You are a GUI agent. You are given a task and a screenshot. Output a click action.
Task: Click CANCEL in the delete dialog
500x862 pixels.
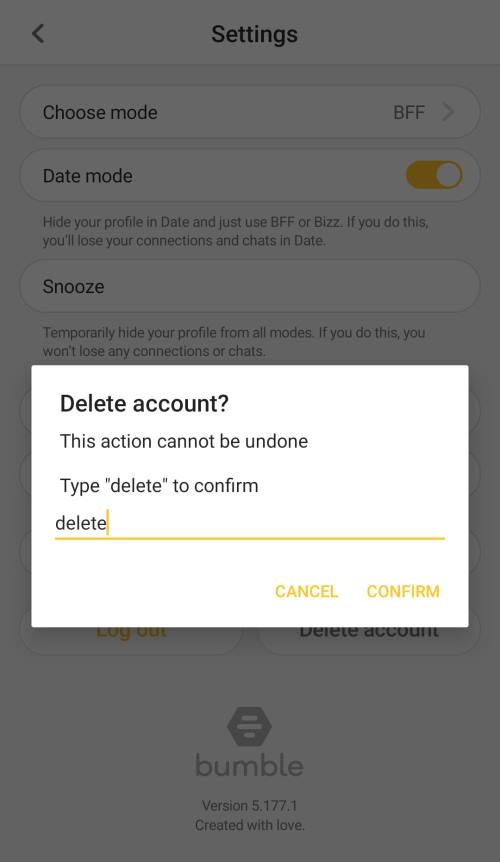coord(307,592)
